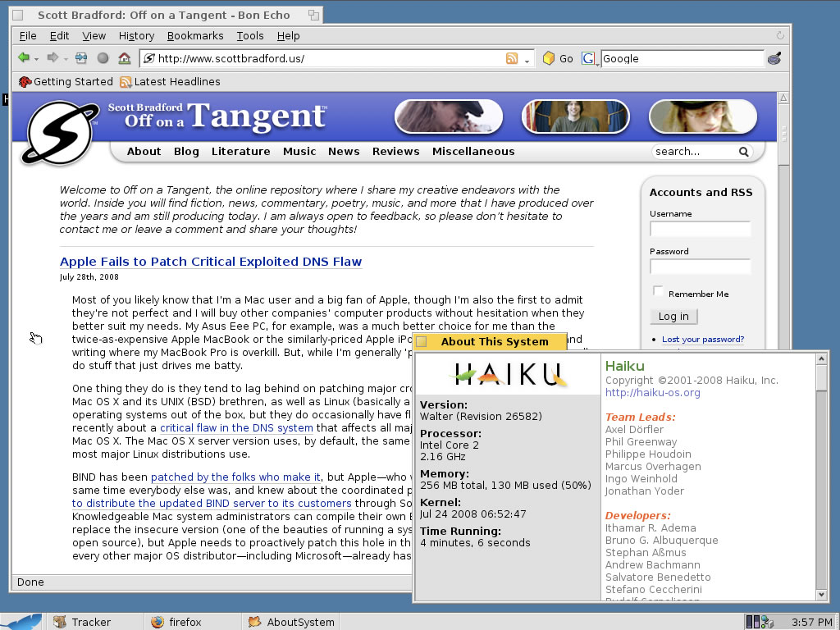Click the green Back arrow button
Screen dimensions: 840x630
pos(24,58)
